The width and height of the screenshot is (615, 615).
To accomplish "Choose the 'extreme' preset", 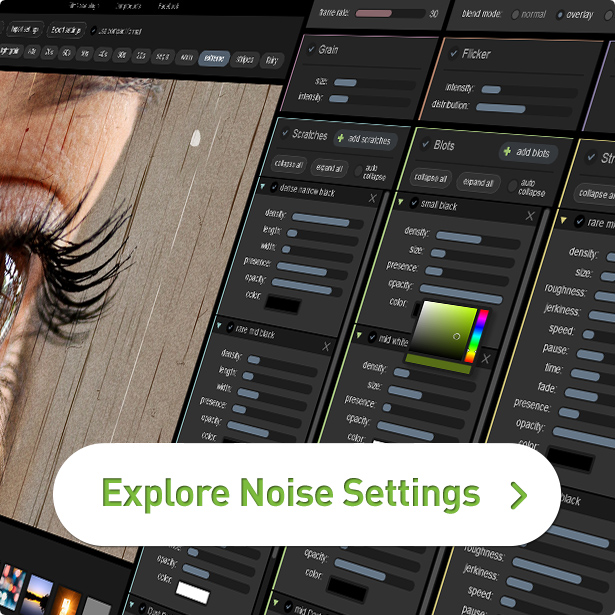I will (214, 58).
